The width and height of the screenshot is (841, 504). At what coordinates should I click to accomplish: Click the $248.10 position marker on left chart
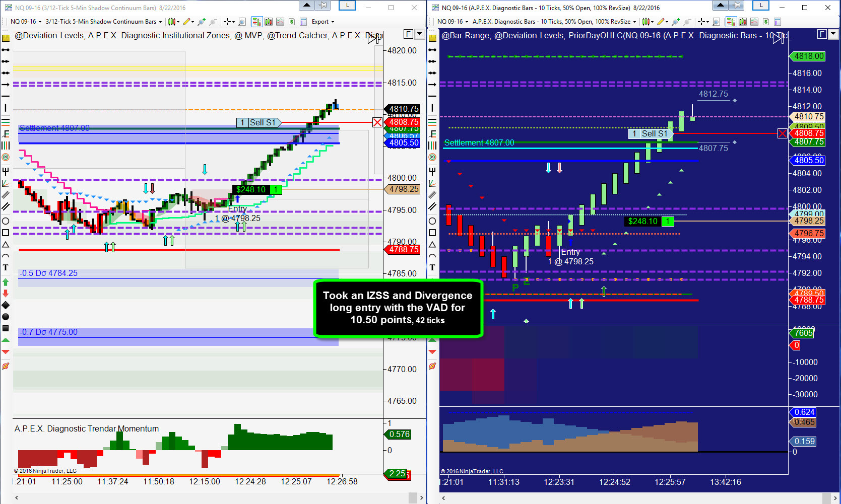point(256,189)
